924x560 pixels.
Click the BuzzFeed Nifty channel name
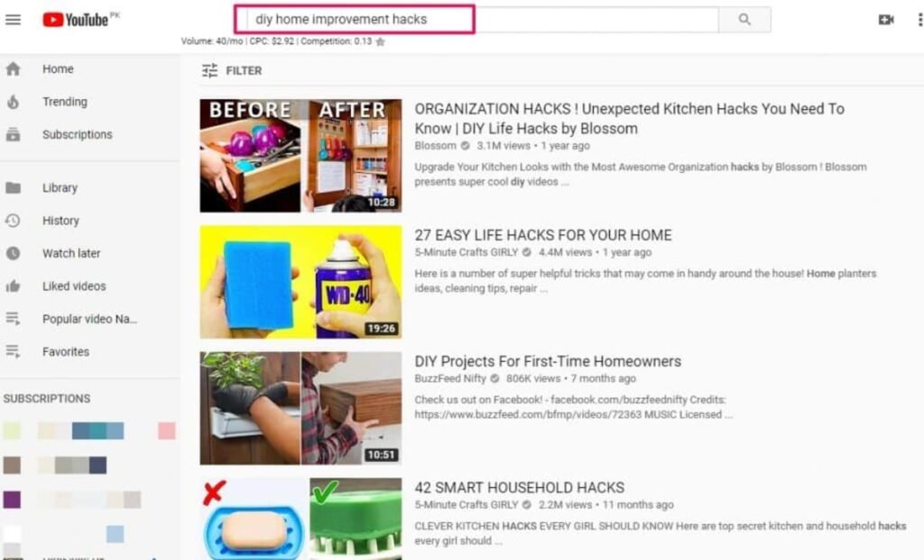coord(450,378)
